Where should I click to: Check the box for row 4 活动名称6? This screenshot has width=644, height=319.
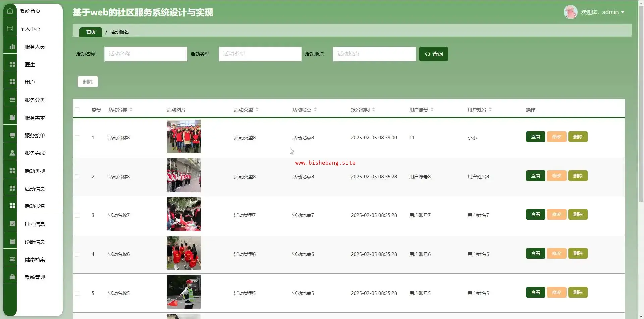77,254
